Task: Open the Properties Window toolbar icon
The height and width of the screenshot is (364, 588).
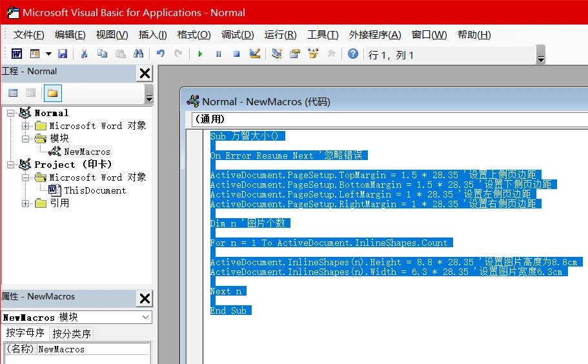Action: coord(295,54)
